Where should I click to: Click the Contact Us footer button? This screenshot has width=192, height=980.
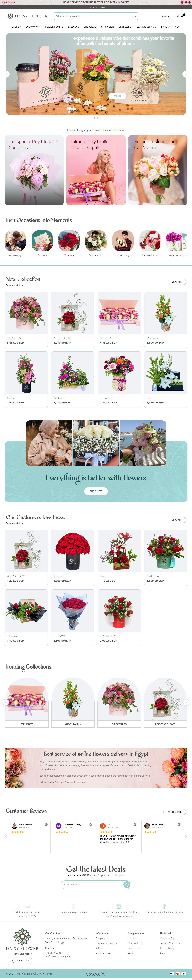point(22,960)
